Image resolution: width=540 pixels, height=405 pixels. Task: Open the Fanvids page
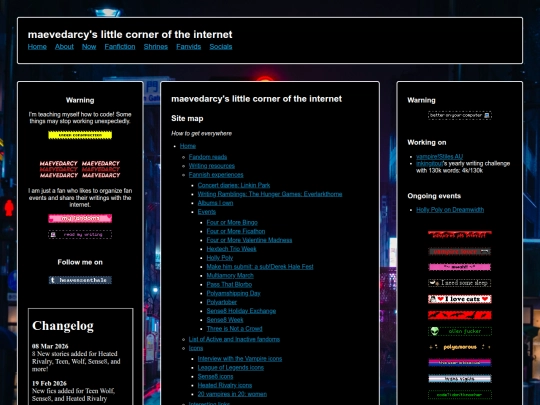coord(188,46)
